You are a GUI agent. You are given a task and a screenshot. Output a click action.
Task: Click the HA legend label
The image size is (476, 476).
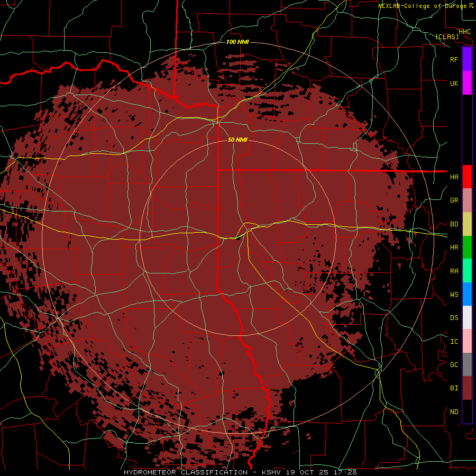pyautogui.click(x=454, y=177)
